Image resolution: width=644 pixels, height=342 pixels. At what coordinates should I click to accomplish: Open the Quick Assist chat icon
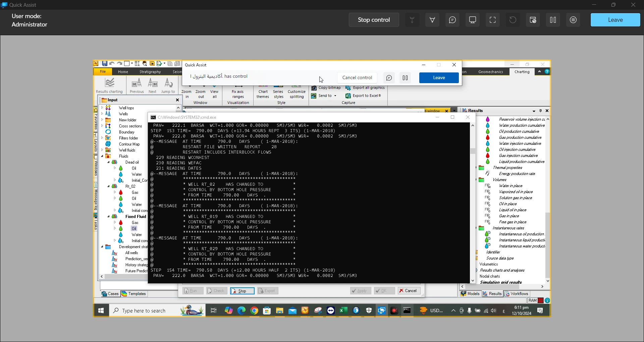click(452, 20)
